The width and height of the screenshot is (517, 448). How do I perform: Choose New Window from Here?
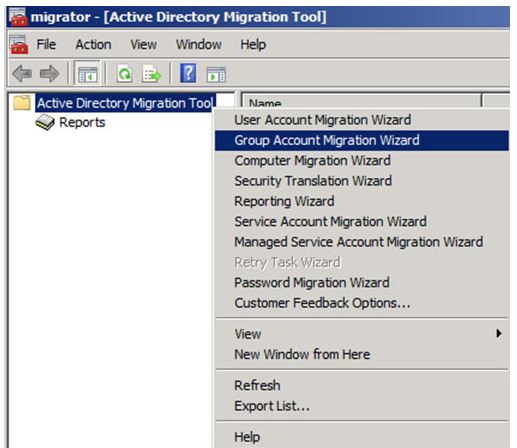point(362,354)
